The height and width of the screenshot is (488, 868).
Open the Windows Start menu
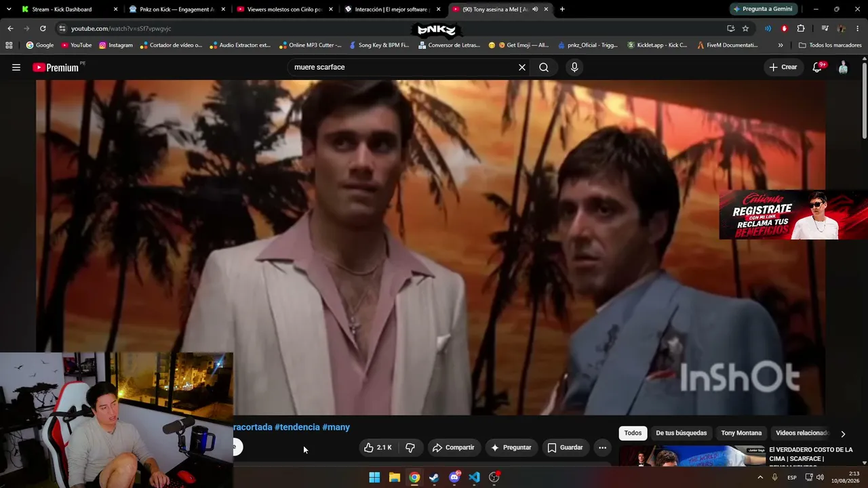click(x=374, y=477)
